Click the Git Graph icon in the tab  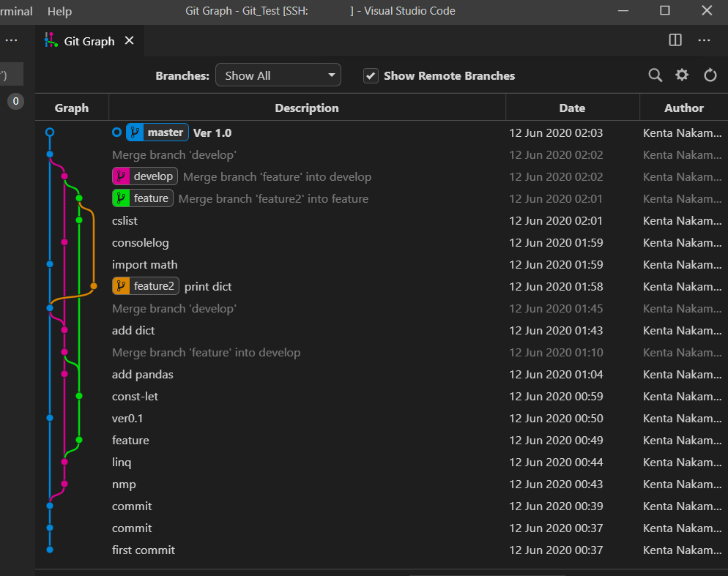click(x=51, y=40)
